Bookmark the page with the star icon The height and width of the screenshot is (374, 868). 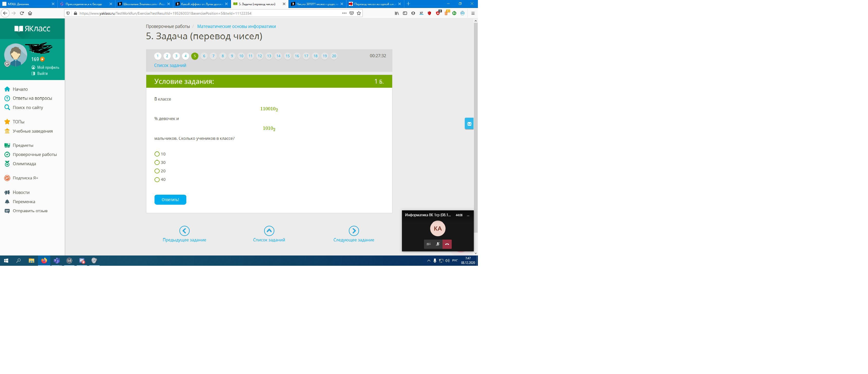click(x=359, y=13)
